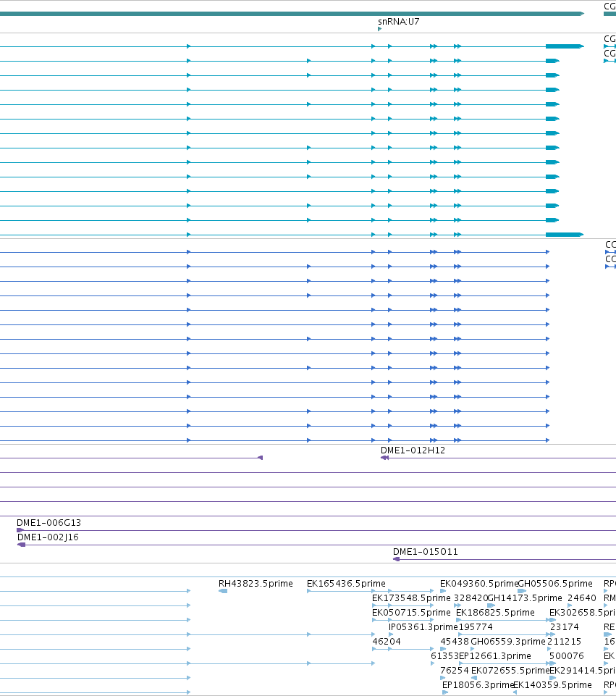Click the thick teal gene span bar
The image size is (616, 696).
point(292,14)
